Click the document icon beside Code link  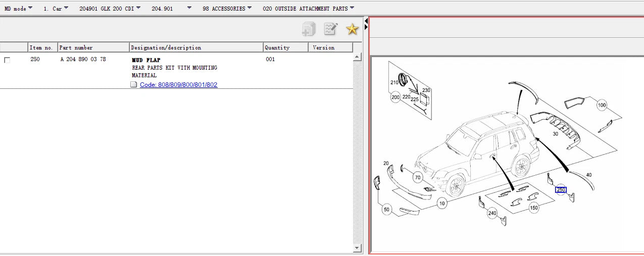coord(134,85)
